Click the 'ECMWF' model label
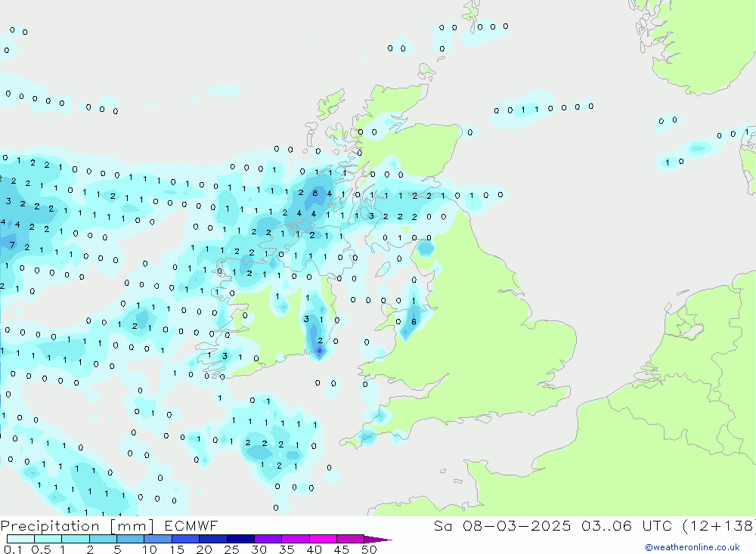 pyautogui.click(x=191, y=525)
